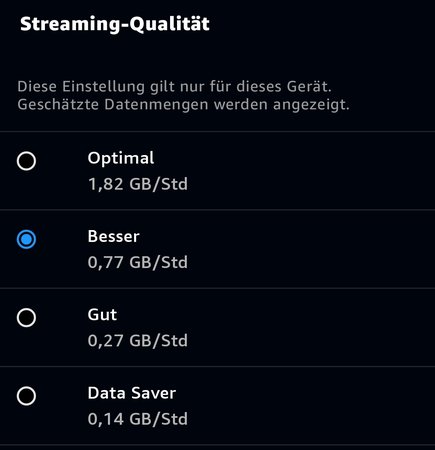Tap the Data Saver label
The width and height of the screenshot is (435, 450).
click(132, 393)
